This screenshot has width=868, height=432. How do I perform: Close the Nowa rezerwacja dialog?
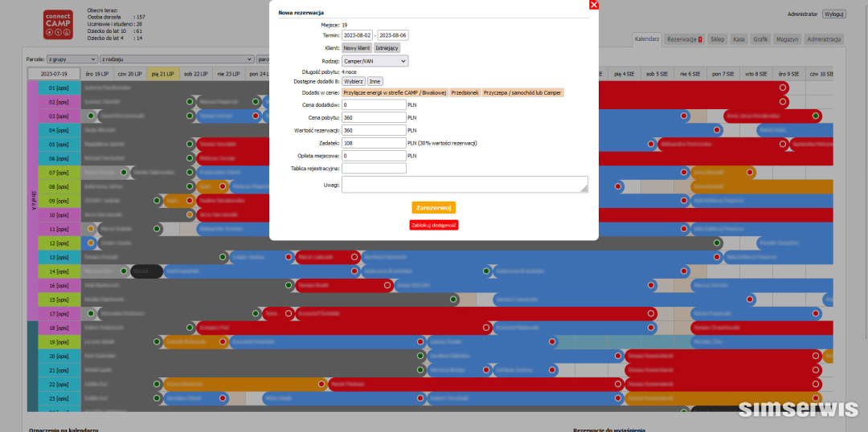(x=593, y=5)
